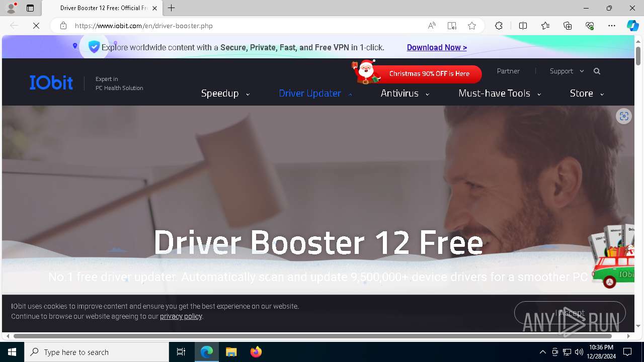Open the clock and date flyout
The image size is (644, 362).
coord(601,352)
